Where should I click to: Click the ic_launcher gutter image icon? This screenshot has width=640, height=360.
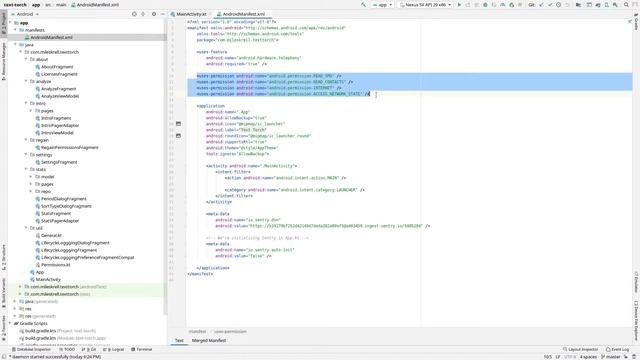[x=178, y=124]
